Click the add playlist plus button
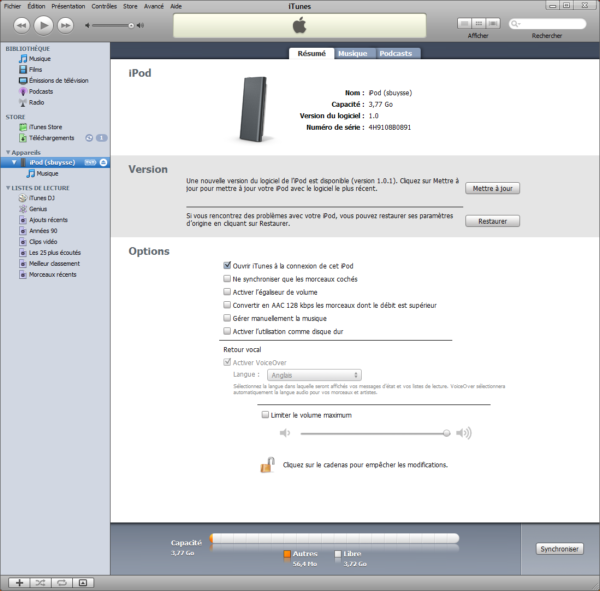This screenshot has height=591, width=600. [18, 581]
